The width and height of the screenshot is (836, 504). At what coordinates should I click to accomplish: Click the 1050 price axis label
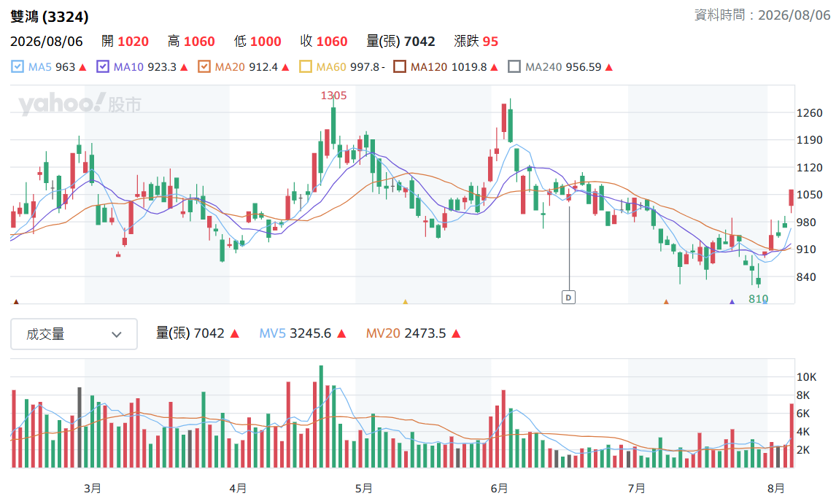click(809, 195)
